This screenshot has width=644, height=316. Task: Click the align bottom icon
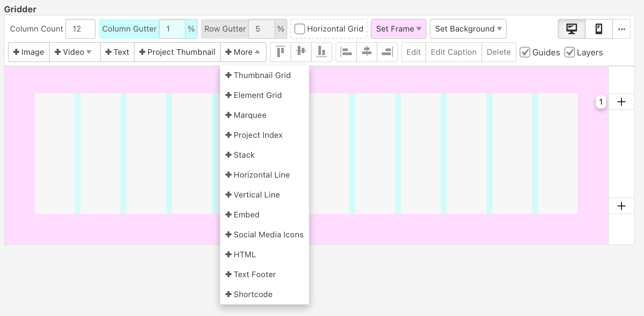click(321, 52)
